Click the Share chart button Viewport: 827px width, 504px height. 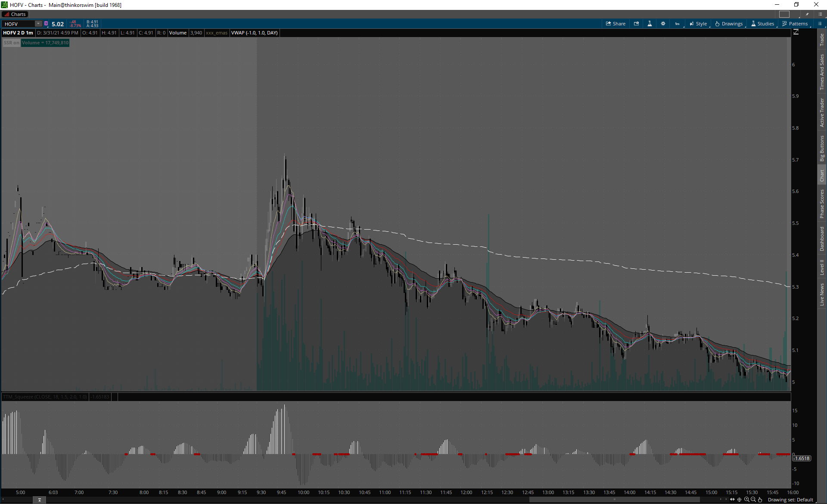click(616, 24)
